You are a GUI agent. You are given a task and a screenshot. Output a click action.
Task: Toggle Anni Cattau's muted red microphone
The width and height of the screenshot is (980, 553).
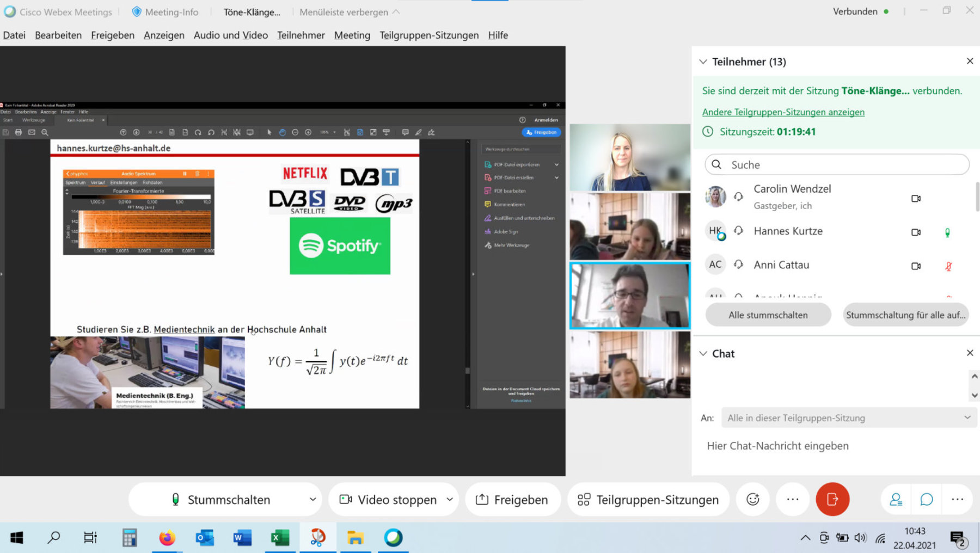coord(948,266)
